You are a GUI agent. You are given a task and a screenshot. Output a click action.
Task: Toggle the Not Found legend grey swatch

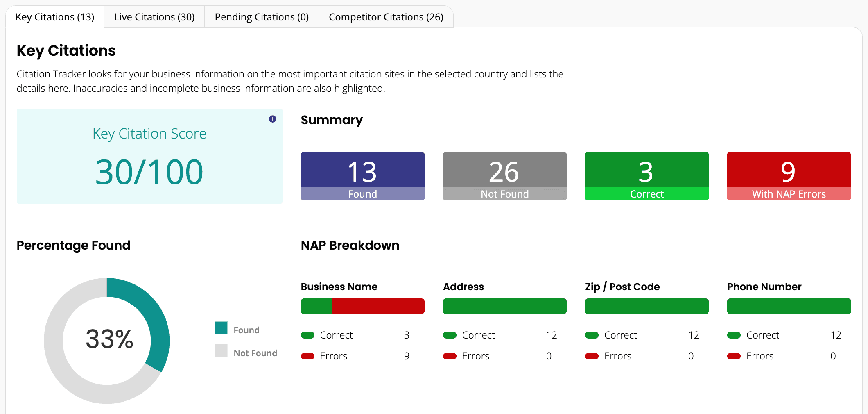tap(221, 351)
